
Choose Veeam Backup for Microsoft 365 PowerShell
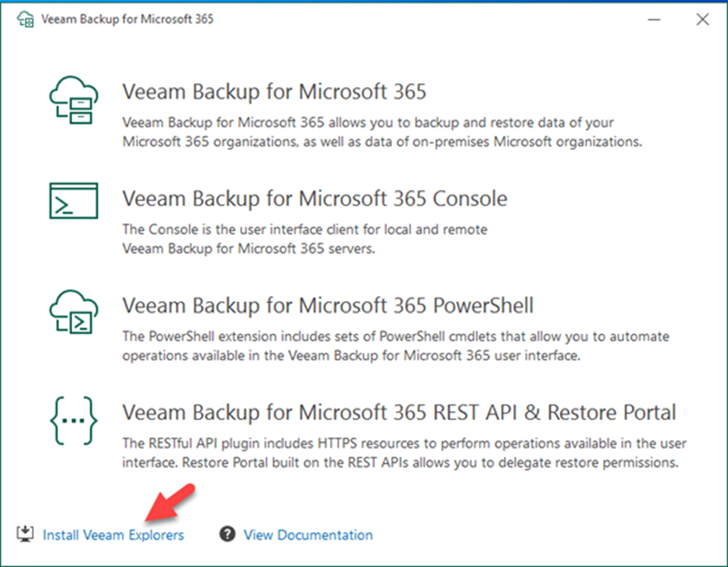click(328, 306)
